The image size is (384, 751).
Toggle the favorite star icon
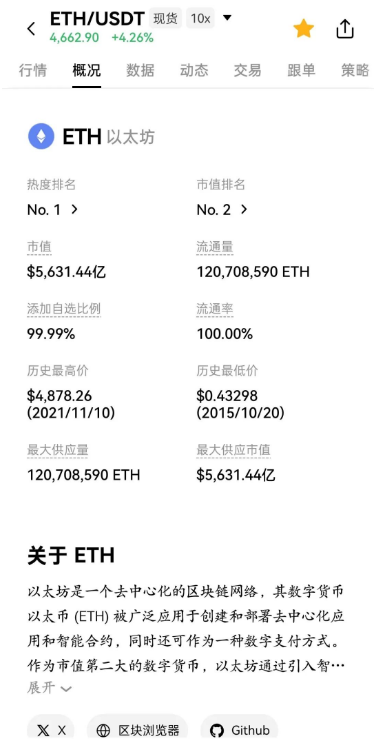tap(304, 29)
